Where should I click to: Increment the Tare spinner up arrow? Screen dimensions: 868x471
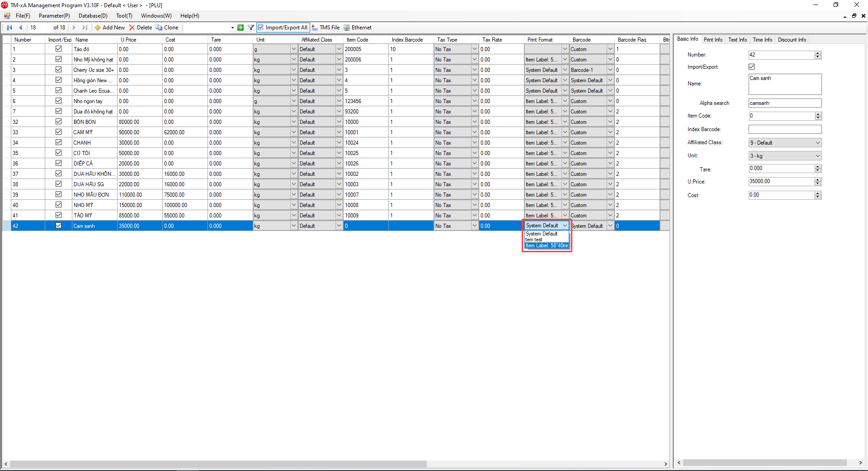(x=818, y=166)
